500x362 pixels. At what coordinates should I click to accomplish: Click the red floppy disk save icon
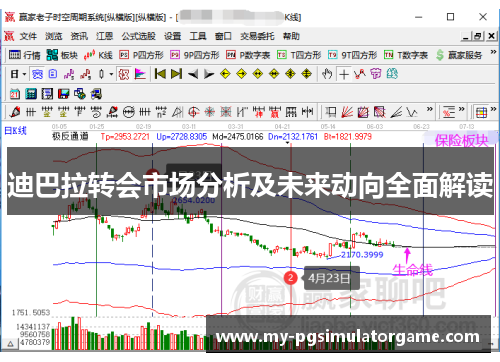[x=63, y=94]
